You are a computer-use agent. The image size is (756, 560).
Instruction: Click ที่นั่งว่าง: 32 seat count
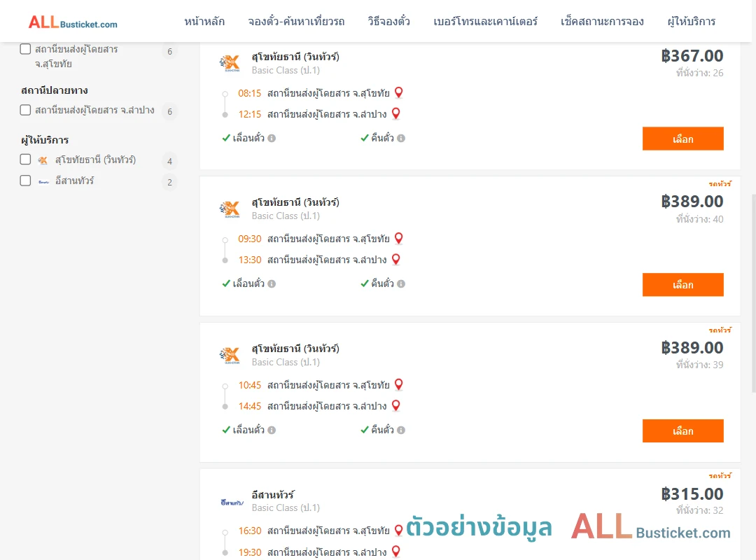tap(699, 511)
